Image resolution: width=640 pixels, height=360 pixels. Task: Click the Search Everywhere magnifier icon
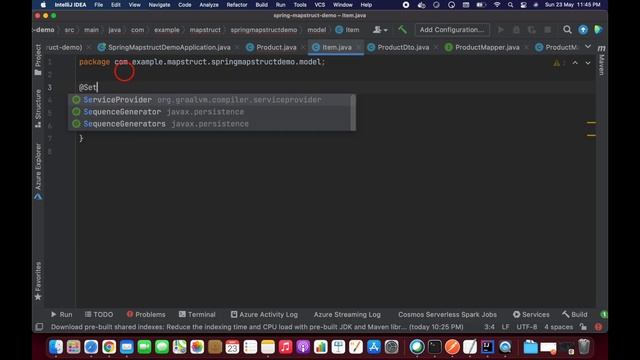point(567,30)
